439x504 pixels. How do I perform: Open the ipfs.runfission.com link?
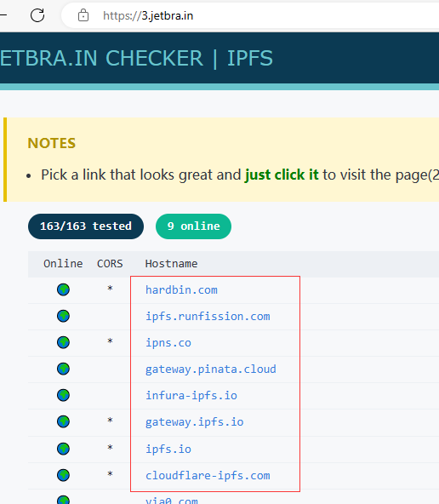[208, 317]
